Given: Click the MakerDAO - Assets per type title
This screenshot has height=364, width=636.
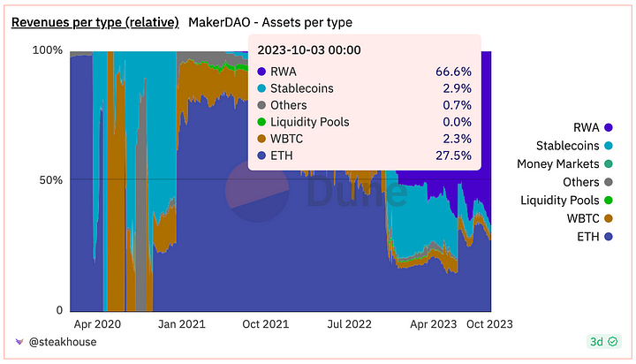Looking at the screenshot, I should point(270,22).
